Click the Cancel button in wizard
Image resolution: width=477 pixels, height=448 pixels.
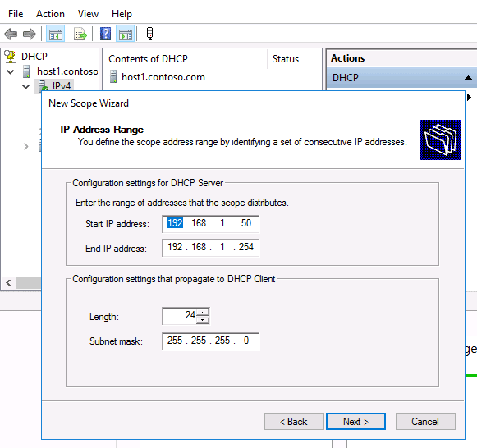[x=425, y=421]
